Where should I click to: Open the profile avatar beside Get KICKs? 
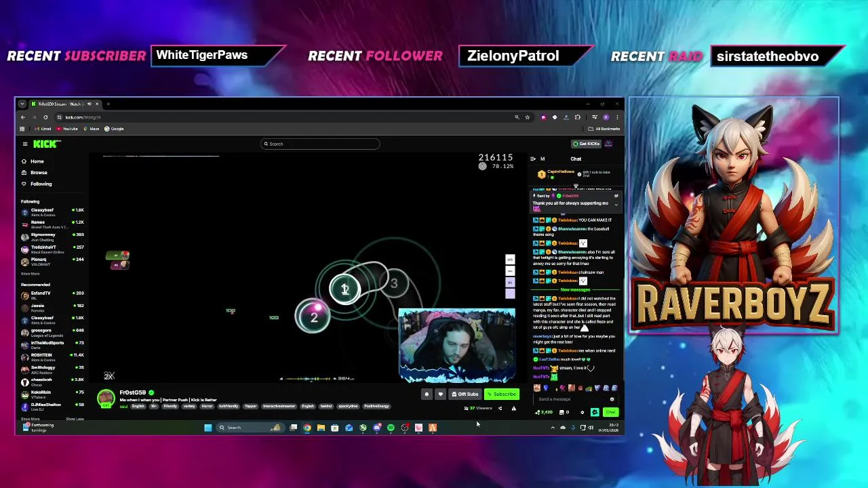608,144
